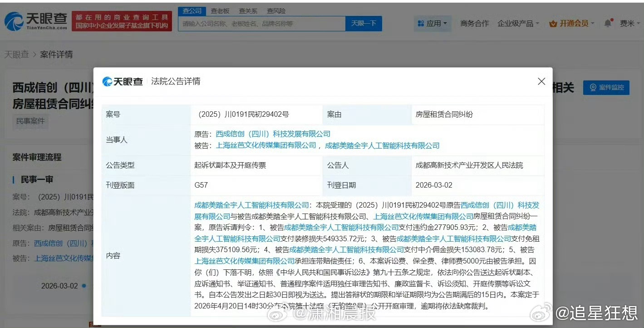Viewport: 644px width, 328px height.
Task: Open 上海丝芭文化传媒集团 link in 当事人 row
Action: (266, 146)
